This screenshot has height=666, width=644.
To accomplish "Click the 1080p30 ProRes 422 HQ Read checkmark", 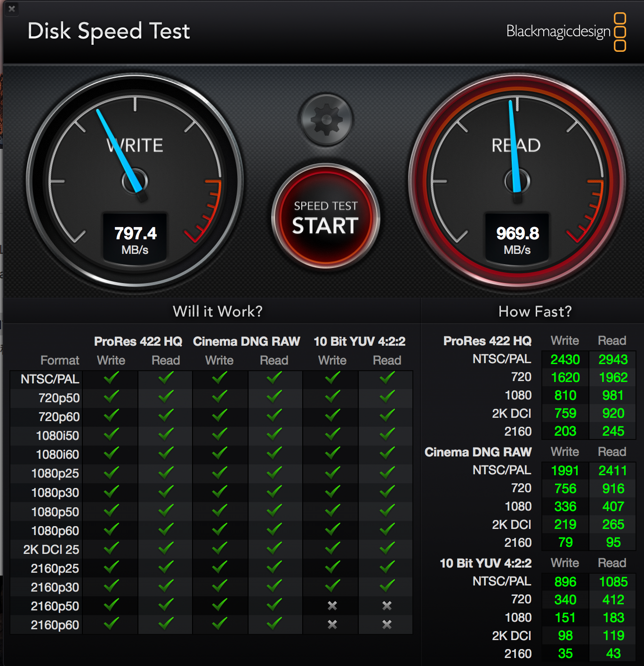I will [x=166, y=491].
